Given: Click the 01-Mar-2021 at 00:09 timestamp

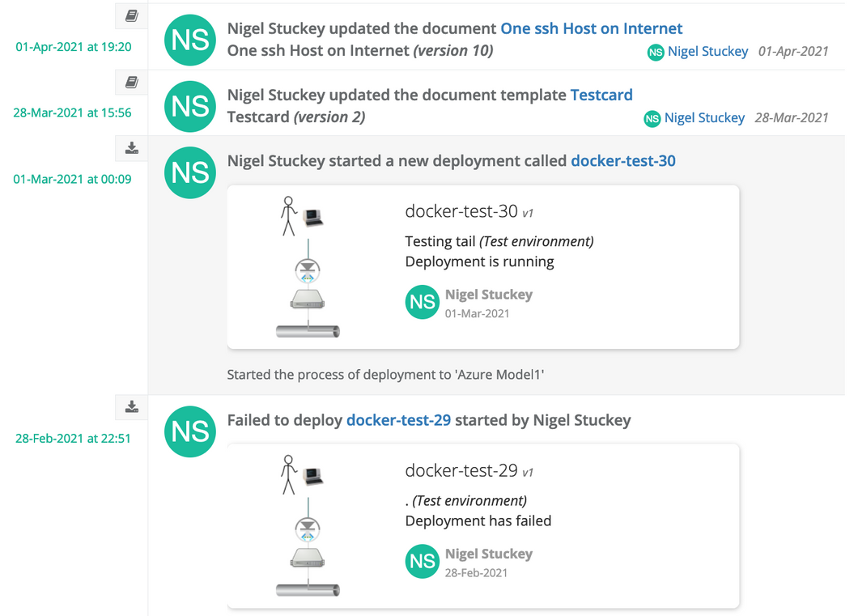Looking at the screenshot, I should pos(72,179).
